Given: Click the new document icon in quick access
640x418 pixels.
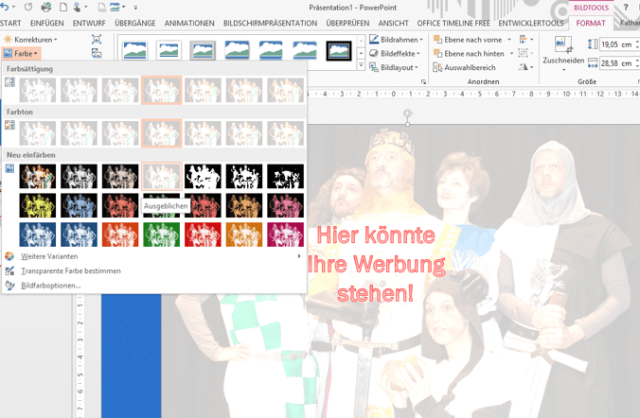Looking at the screenshot, I should (x=63, y=7).
